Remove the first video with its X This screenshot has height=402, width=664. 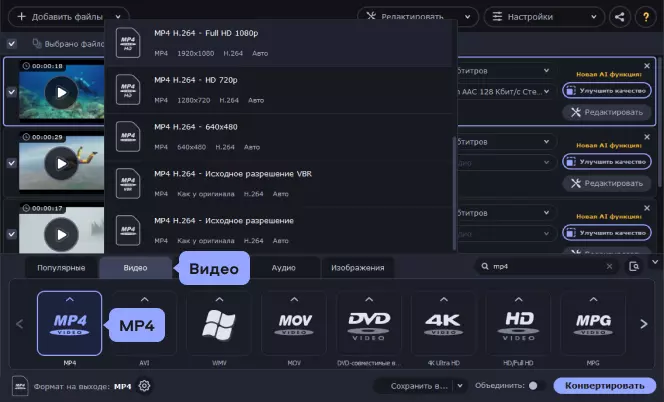647,66
